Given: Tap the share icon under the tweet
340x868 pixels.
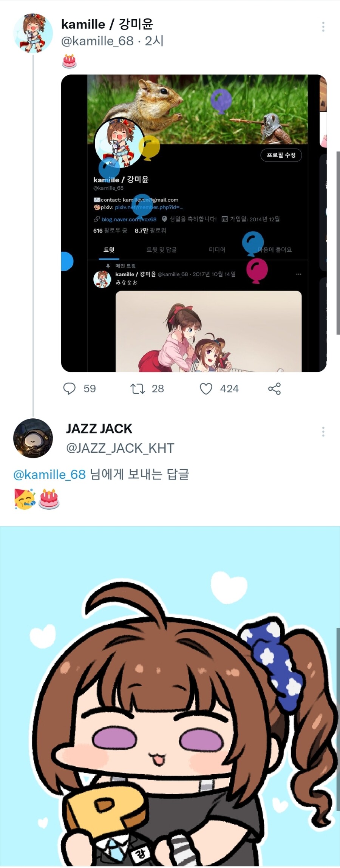Looking at the screenshot, I should pyautogui.click(x=274, y=388).
